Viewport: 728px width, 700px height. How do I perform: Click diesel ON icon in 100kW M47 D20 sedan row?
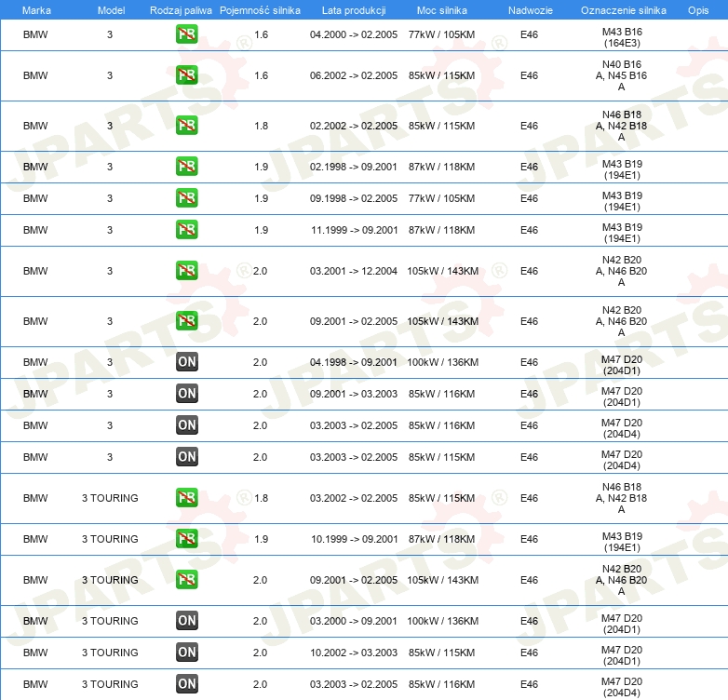(187, 362)
